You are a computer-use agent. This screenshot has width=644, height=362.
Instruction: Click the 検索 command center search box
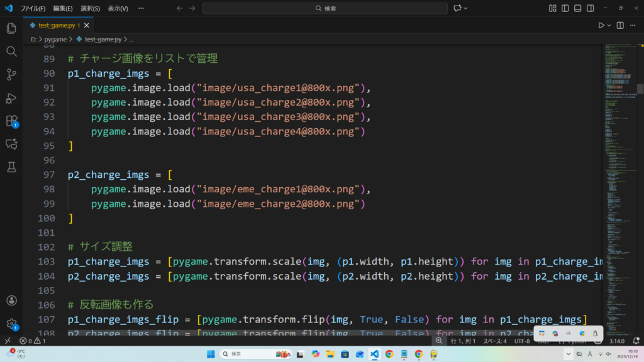325,8
